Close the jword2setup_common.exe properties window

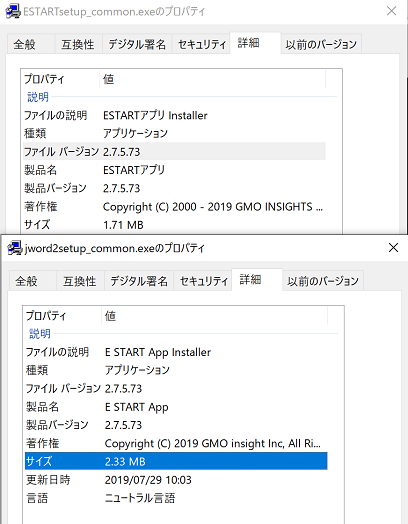[393, 248]
